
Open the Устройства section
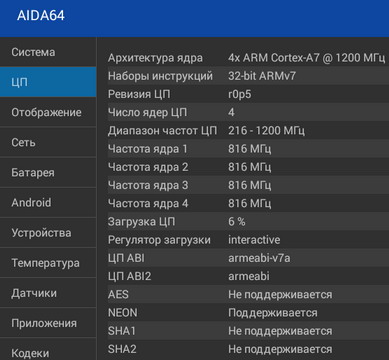(48, 233)
